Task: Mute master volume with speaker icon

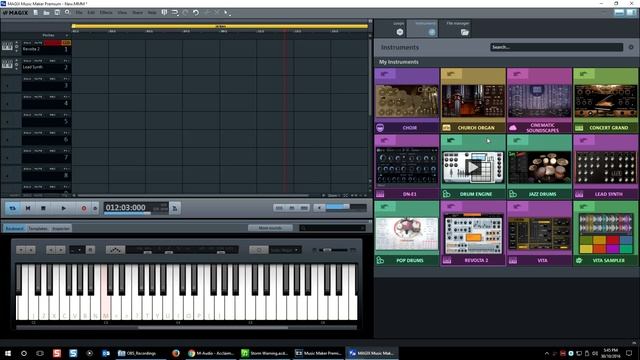Action: (x=319, y=208)
